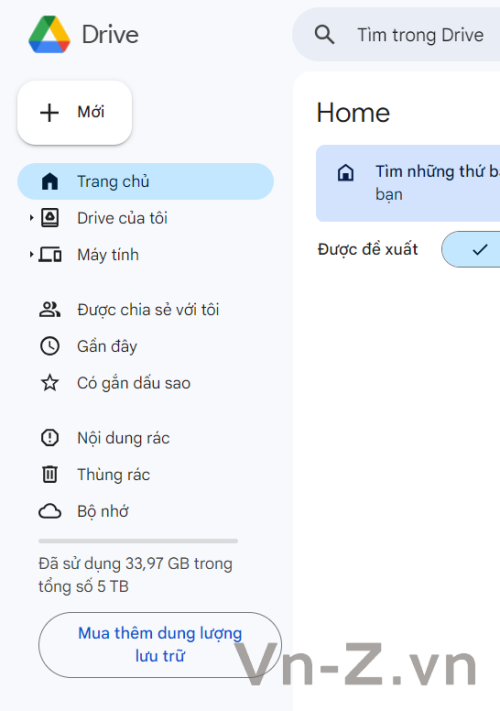Click Mua thêm dung lượng lưu trữ button
This screenshot has width=500, height=711.
(x=160, y=645)
